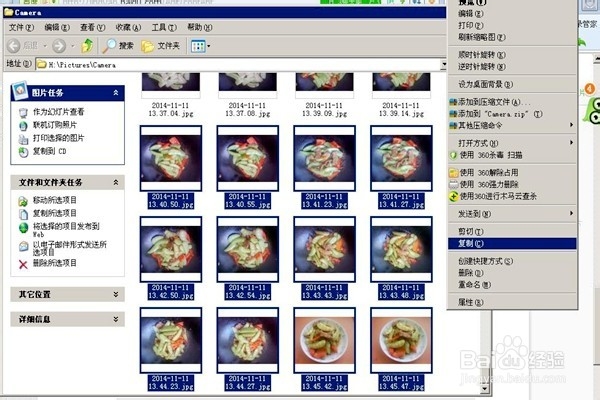Image resolution: width=600 pixels, height=400 pixels.
Task: Click the red X delete selected items icon
Action: pos(23,264)
